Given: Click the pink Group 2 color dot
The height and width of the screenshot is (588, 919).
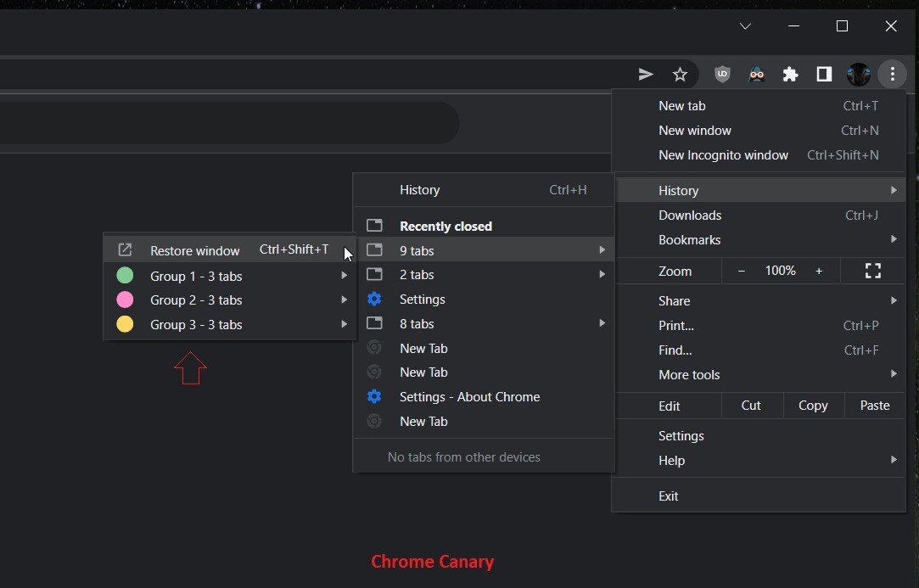Looking at the screenshot, I should (x=125, y=300).
